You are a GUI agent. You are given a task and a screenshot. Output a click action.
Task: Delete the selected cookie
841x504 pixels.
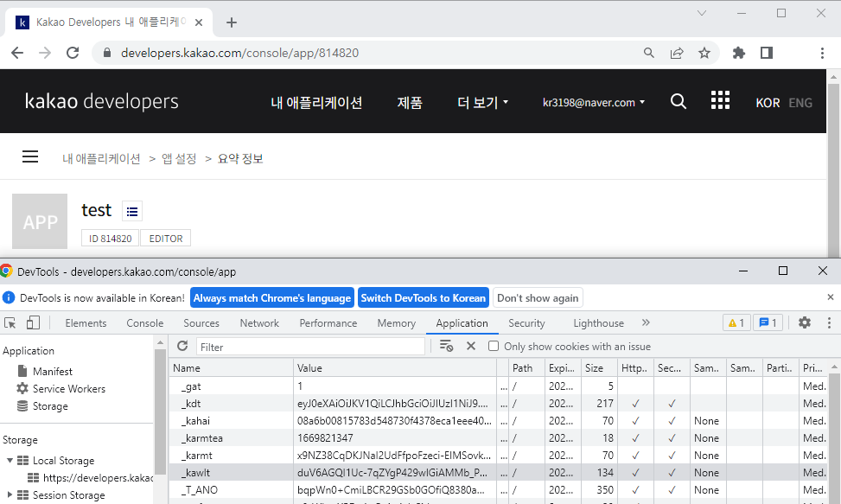pyautogui.click(x=471, y=346)
